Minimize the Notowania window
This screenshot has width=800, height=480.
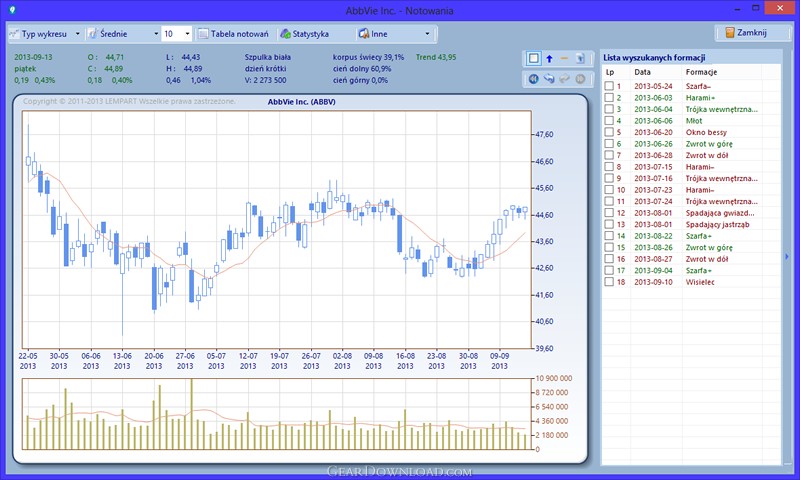click(738, 9)
